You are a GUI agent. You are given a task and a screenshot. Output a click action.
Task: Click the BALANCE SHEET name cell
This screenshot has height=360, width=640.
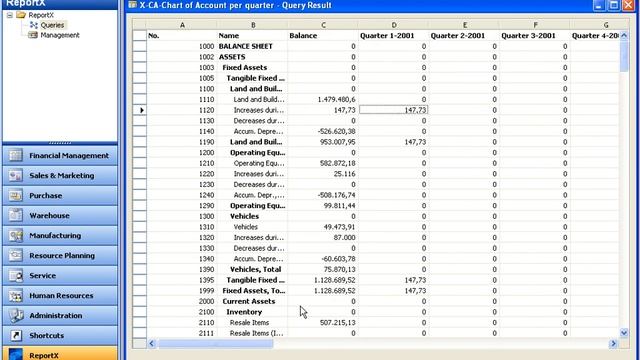253,47
